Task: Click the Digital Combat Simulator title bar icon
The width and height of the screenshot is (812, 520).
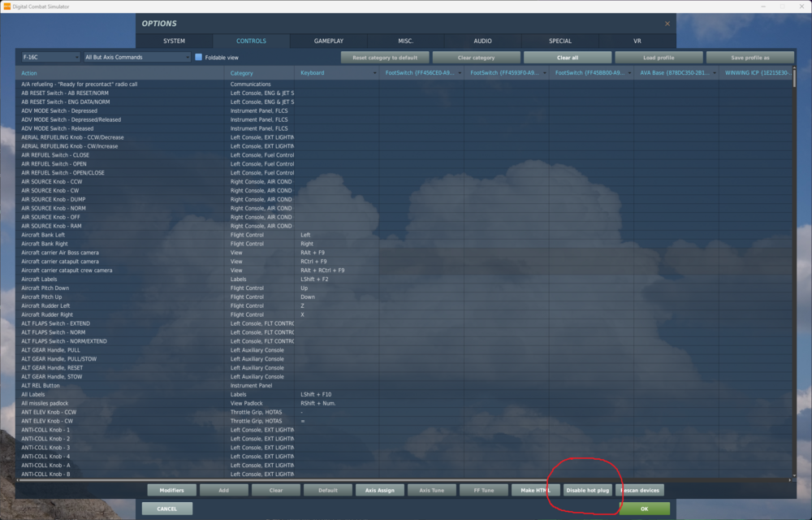Action: (x=6, y=6)
